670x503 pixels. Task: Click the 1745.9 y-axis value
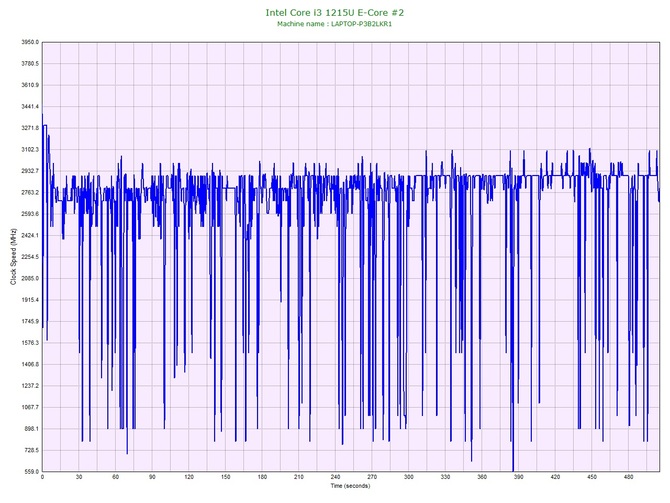[x=30, y=321]
